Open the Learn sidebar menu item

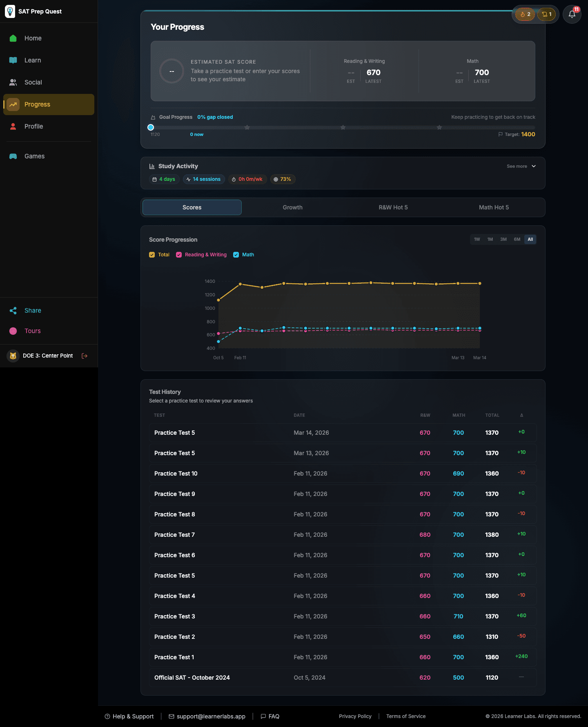pyautogui.click(x=49, y=60)
